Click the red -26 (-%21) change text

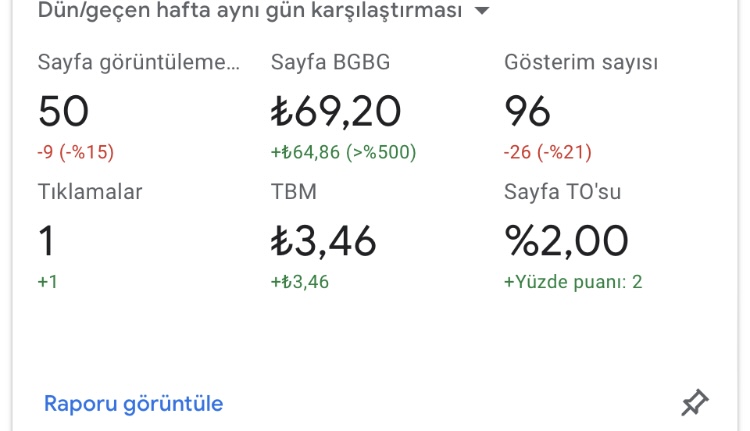click(x=548, y=152)
